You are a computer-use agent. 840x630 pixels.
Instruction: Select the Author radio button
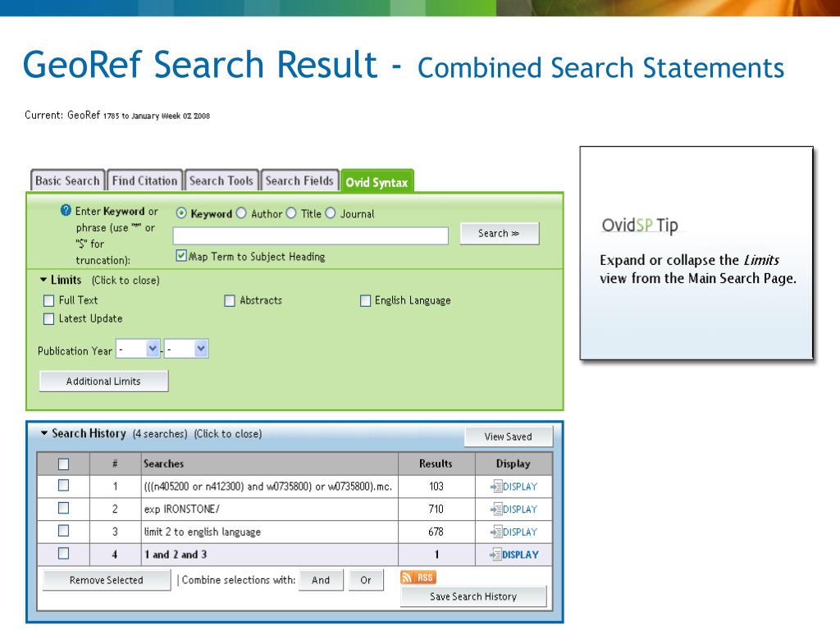click(242, 213)
